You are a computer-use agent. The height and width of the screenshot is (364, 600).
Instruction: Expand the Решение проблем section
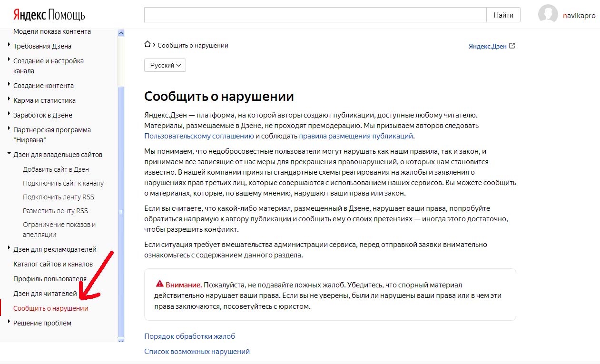pos(42,323)
